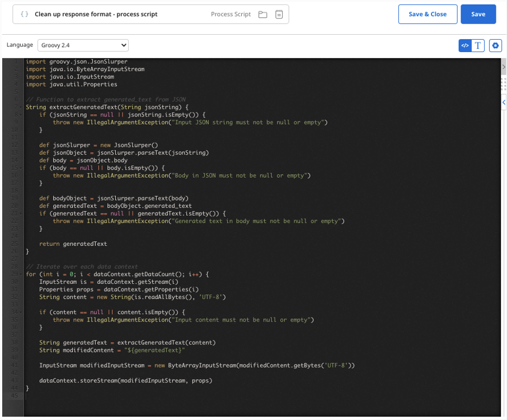The height and width of the screenshot is (420, 507).
Task: Collapse the if block fold at line 21
Action: click(x=21, y=213)
